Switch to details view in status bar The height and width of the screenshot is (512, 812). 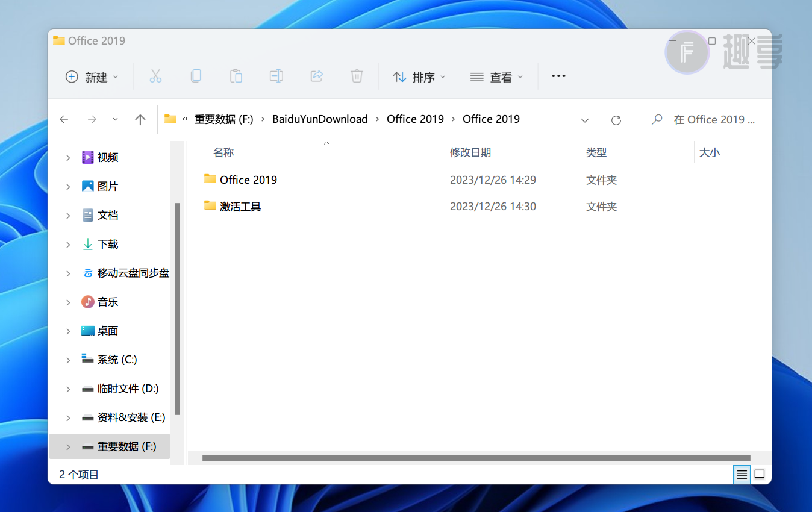742,475
